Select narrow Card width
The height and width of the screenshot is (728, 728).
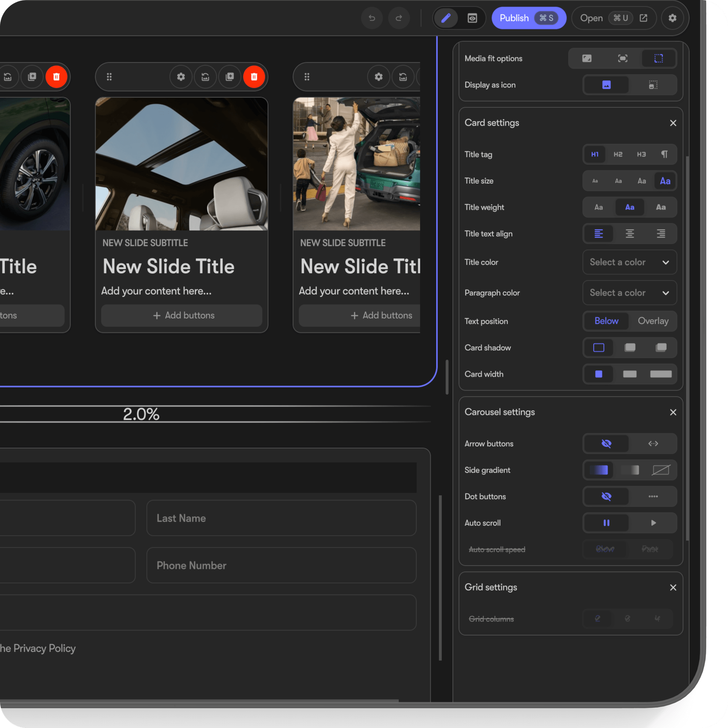click(598, 374)
